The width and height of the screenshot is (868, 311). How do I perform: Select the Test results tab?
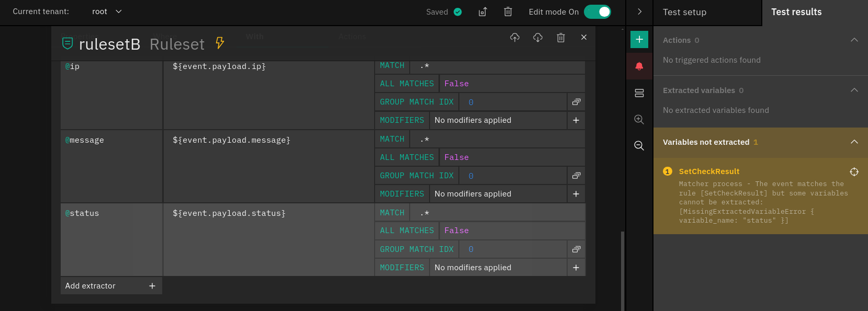click(796, 12)
